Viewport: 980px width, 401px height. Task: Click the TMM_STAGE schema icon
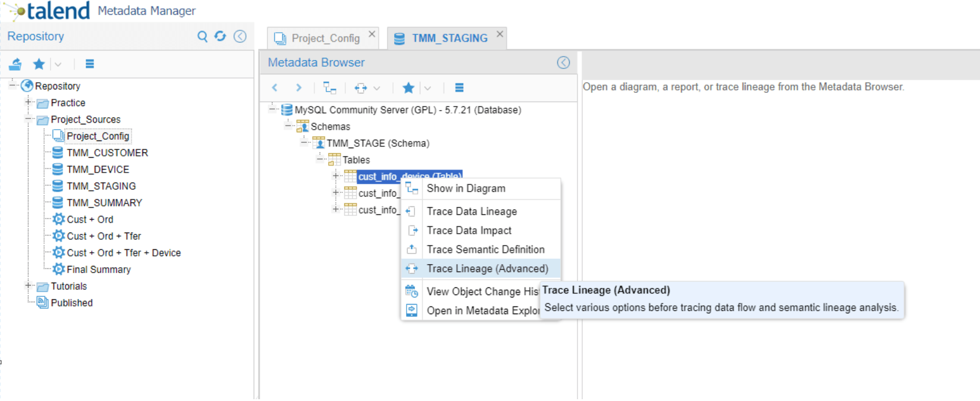[x=319, y=143]
